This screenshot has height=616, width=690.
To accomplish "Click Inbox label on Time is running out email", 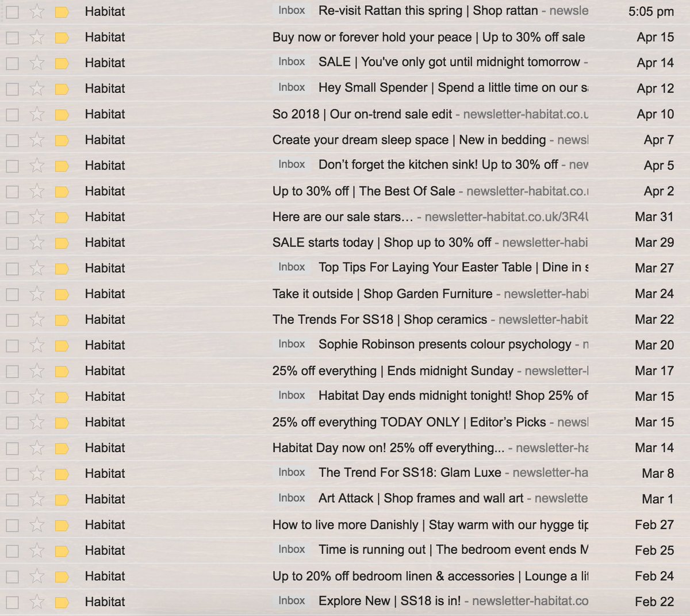I will click(292, 549).
